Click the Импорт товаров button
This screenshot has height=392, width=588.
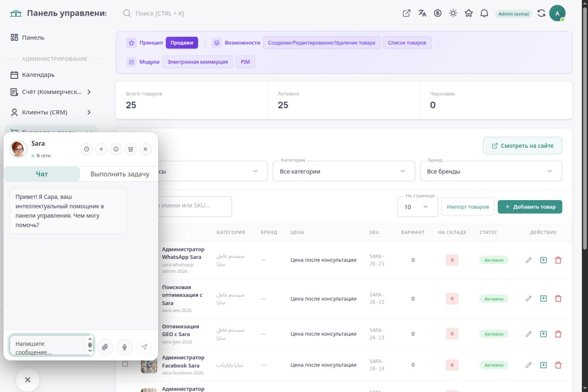(468, 207)
